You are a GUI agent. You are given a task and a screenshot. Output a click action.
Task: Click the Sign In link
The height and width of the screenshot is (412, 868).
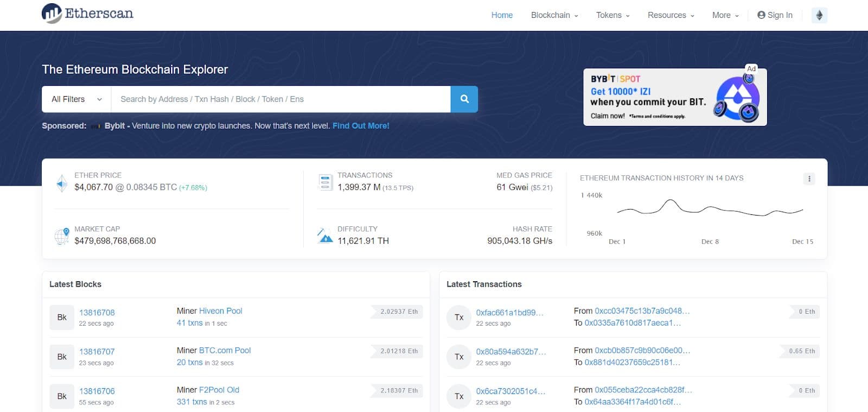[775, 15]
